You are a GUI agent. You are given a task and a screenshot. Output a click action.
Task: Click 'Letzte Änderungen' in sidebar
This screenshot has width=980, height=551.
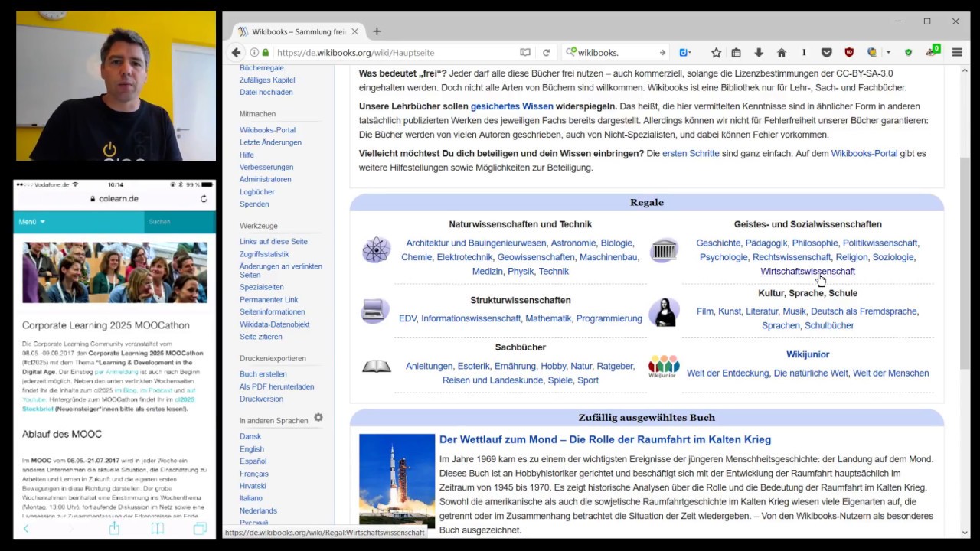pyautogui.click(x=270, y=142)
